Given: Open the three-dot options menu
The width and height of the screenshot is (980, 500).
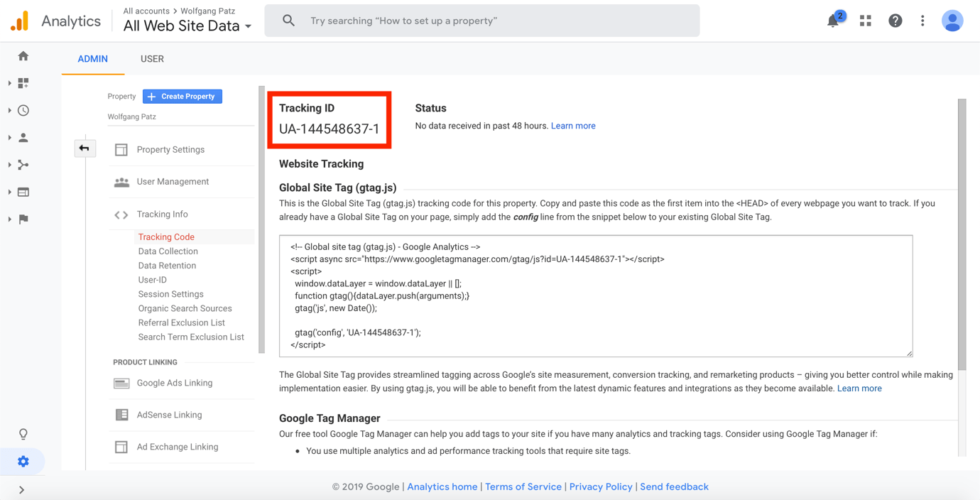Looking at the screenshot, I should pos(922,21).
